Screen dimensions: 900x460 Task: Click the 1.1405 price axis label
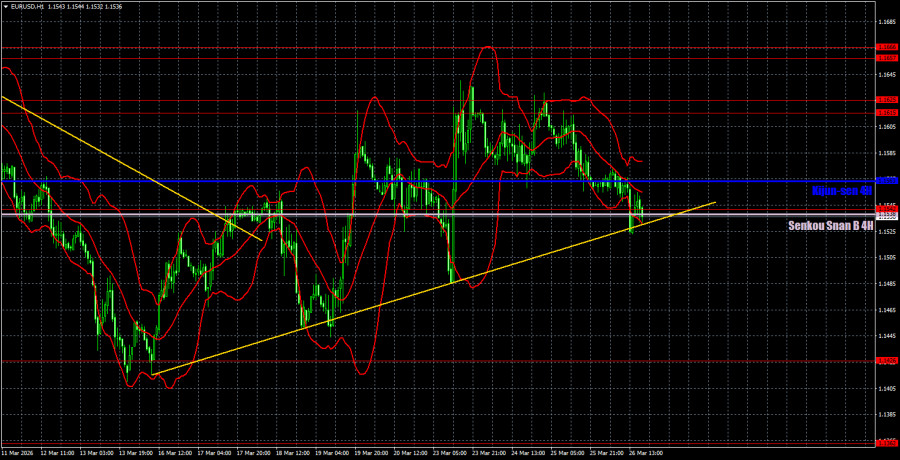pyautogui.click(x=885, y=388)
